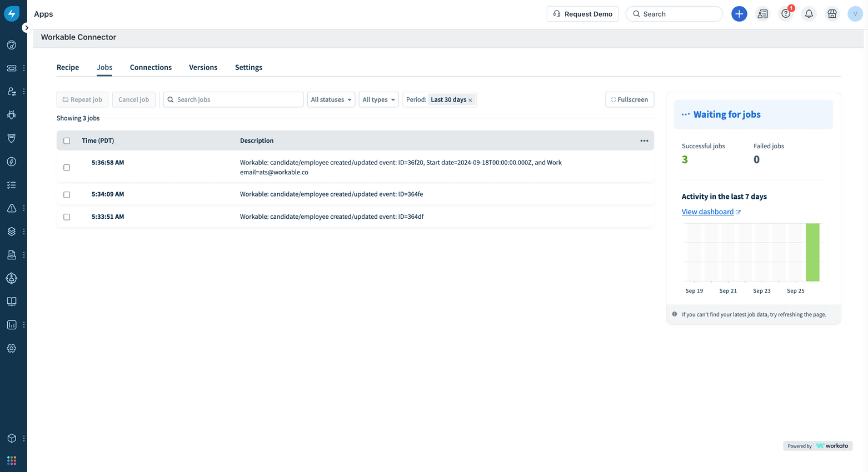
Task: Open the open-book icon in sidebar
Action: tap(12, 302)
